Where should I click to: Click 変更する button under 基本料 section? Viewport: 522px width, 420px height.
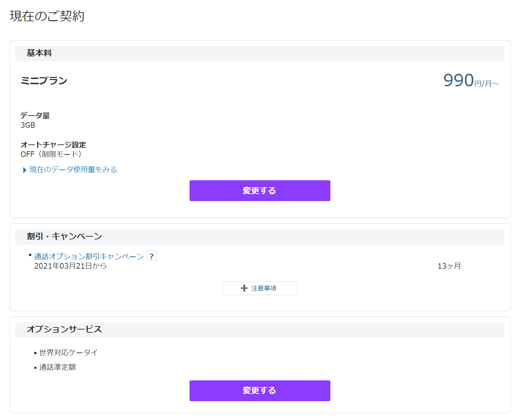click(x=260, y=191)
